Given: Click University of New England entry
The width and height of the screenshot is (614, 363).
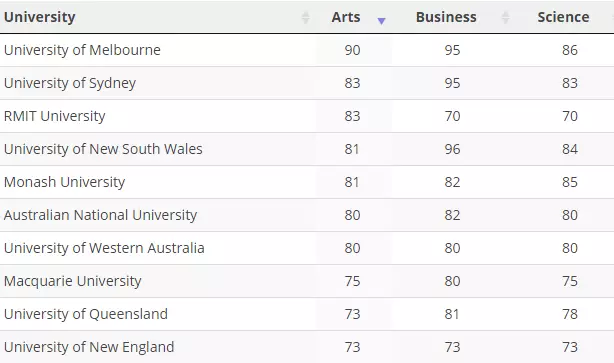Looking at the screenshot, I should 89,347.
